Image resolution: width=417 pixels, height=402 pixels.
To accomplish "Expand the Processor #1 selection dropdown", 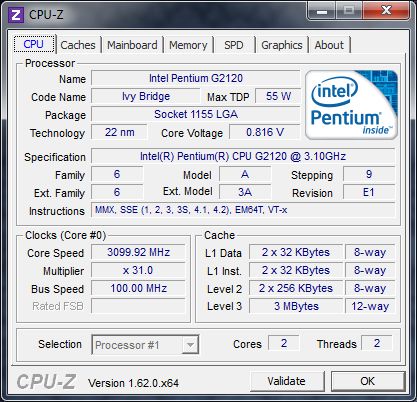I will 190,345.
